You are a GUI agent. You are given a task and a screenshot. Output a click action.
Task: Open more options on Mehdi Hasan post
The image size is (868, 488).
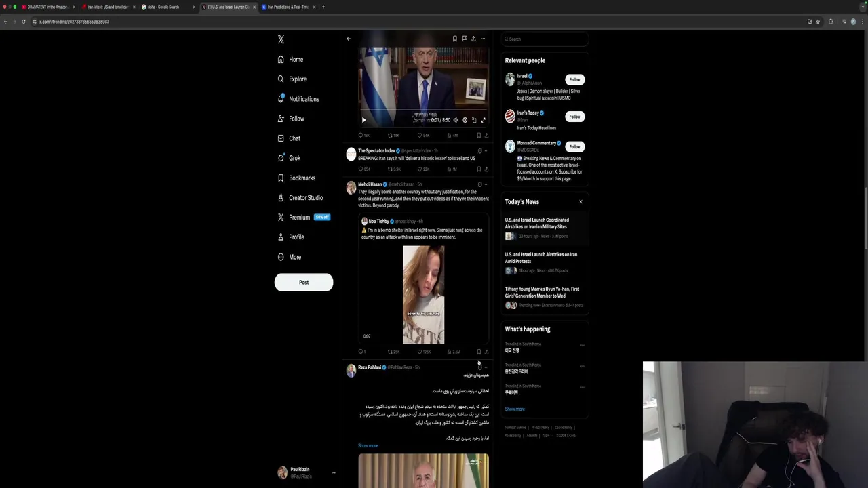[x=486, y=184]
